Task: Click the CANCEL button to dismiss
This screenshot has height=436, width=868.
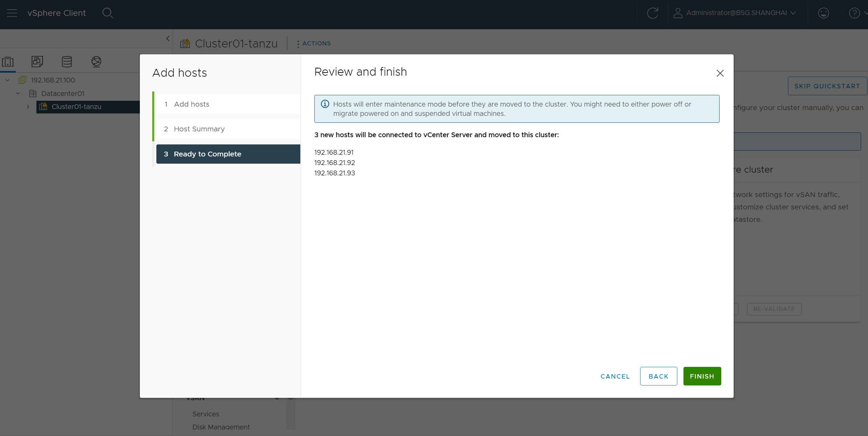Action: 615,376
